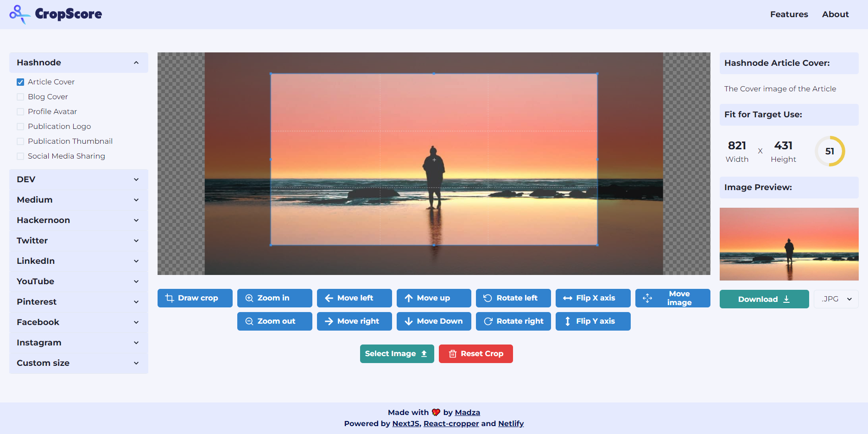
Task: Click the crop box bottom-right corner handle
Action: point(597,245)
